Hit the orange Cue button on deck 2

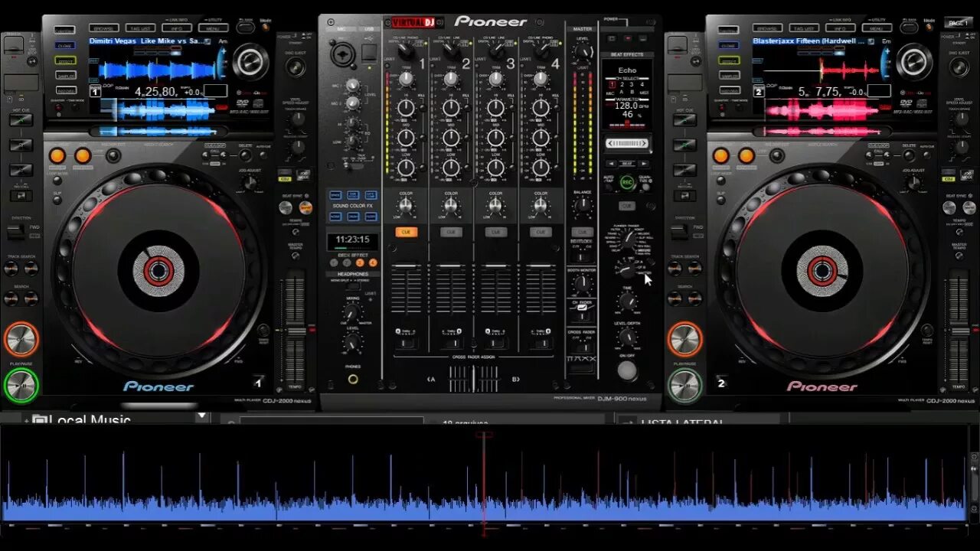(684, 339)
